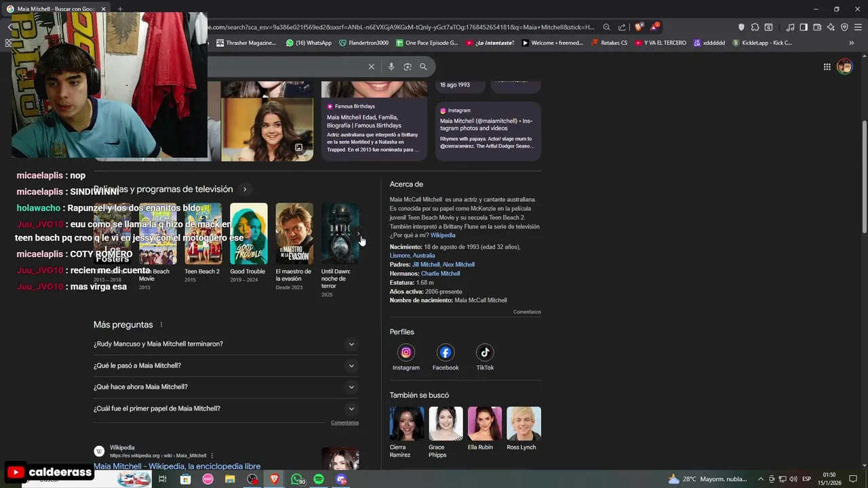Open the Brave VPN shield icon
The width and height of the screenshot is (868, 488).
pyautogui.click(x=844, y=27)
